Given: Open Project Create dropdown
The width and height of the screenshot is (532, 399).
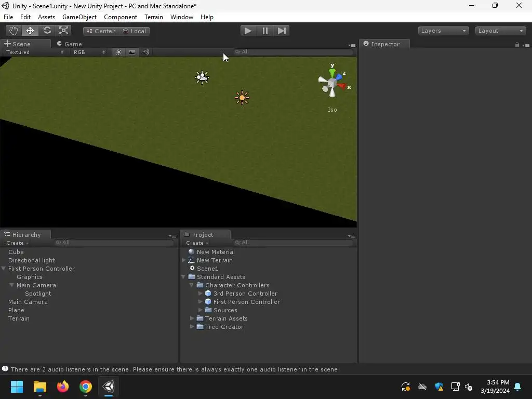Looking at the screenshot, I should tap(197, 243).
